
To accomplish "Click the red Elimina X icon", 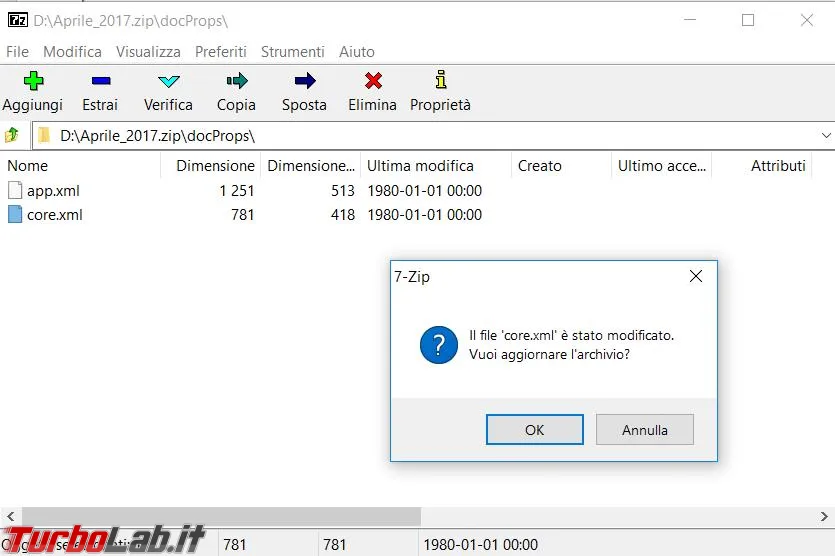I will point(373,81).
